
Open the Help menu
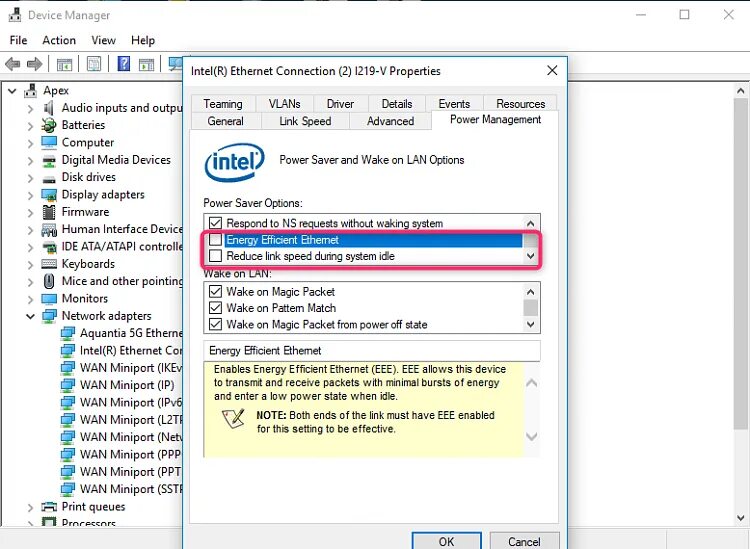[143, 41]
